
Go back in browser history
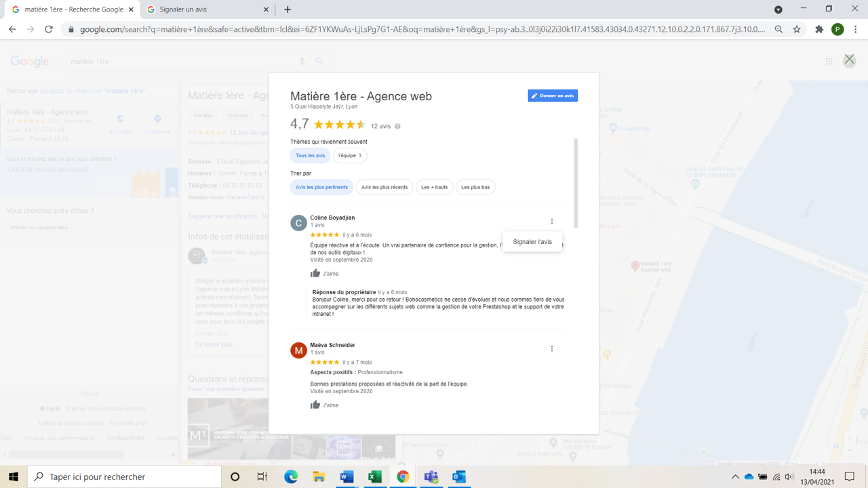click(x=12, y=29)
